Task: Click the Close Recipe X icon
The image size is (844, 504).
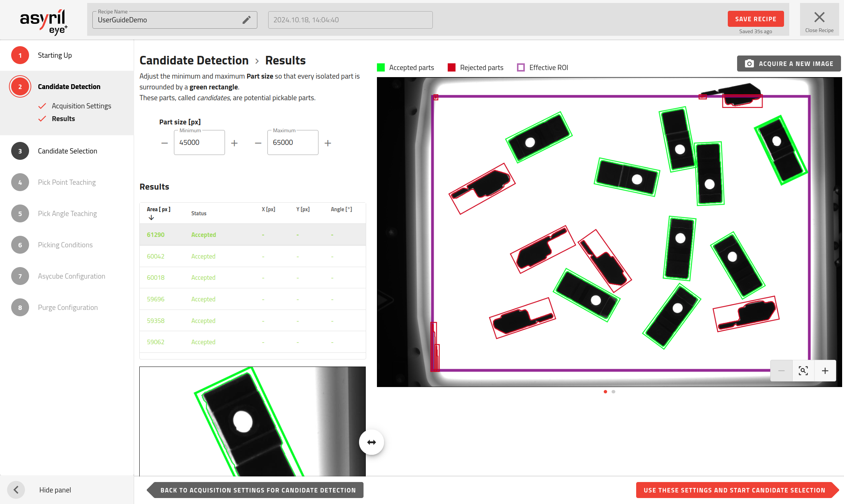Action: click(x=819, y=17)
